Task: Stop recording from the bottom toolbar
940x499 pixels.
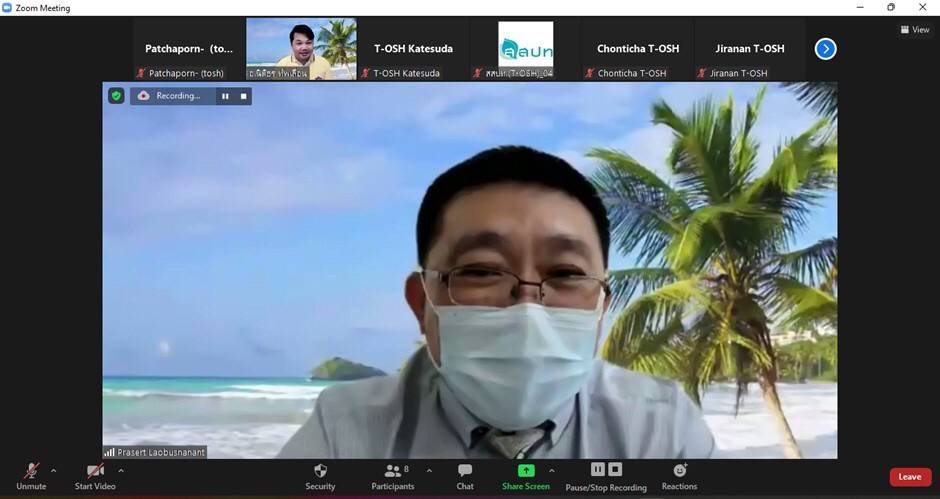Action: (616, 469)
